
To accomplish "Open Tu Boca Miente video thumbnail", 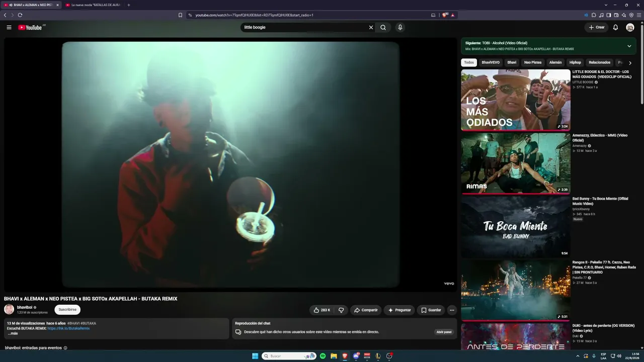I will [x=516, y=227].
